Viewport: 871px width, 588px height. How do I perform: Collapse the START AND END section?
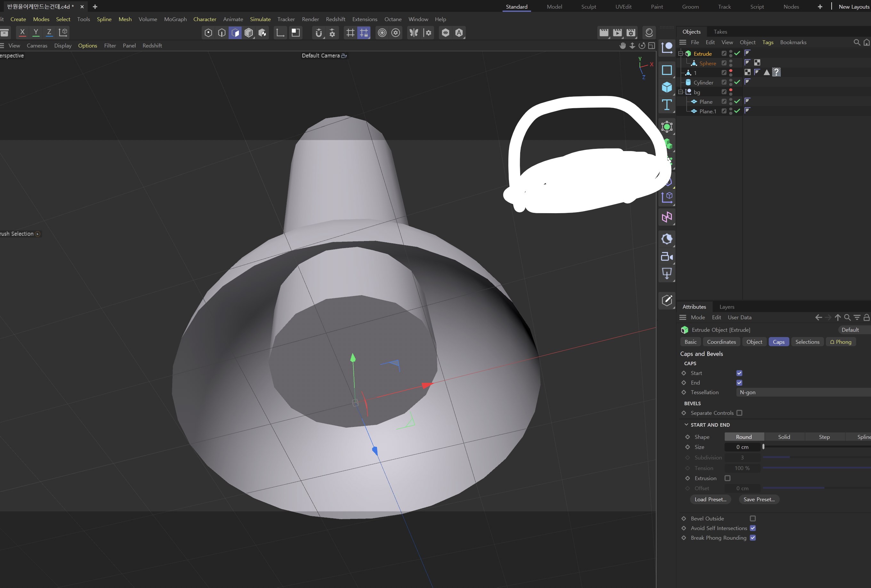[686, 425]
